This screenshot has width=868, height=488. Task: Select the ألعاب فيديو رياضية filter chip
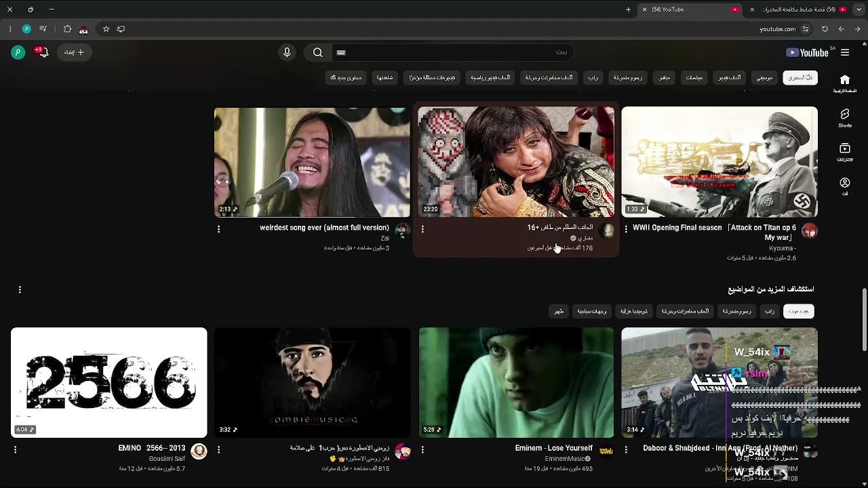click(x=490, y=77)
